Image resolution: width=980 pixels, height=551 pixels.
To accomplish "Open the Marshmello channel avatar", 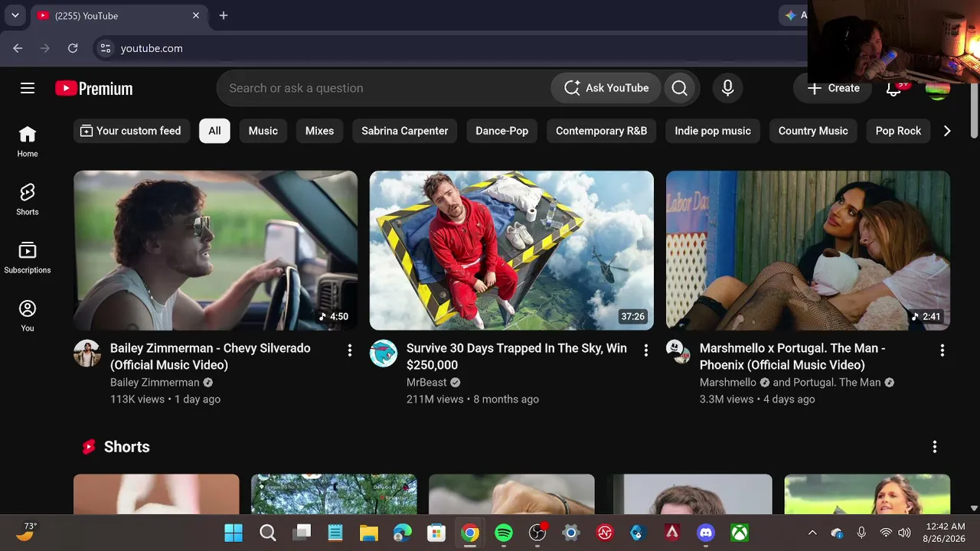I will coord(678,352).
